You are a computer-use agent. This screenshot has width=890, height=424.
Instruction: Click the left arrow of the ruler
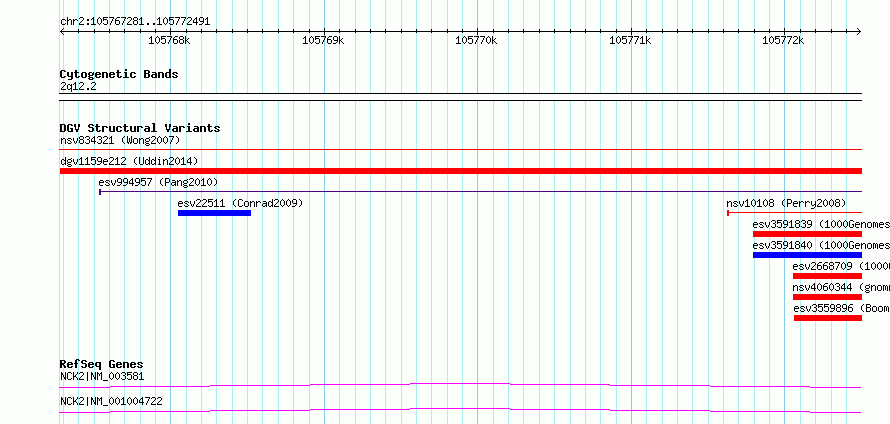tap(62, 32)
